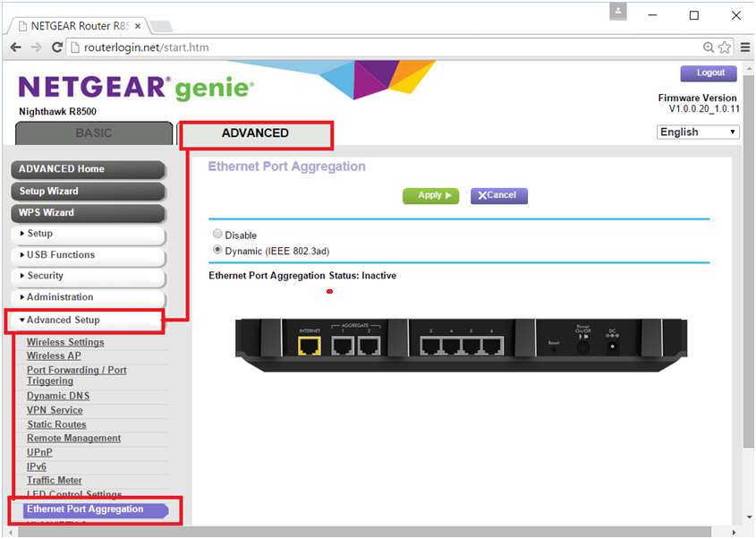Open the browser zoom magnifier
Viewport: 756px width, 539px height.
point(709,47)
